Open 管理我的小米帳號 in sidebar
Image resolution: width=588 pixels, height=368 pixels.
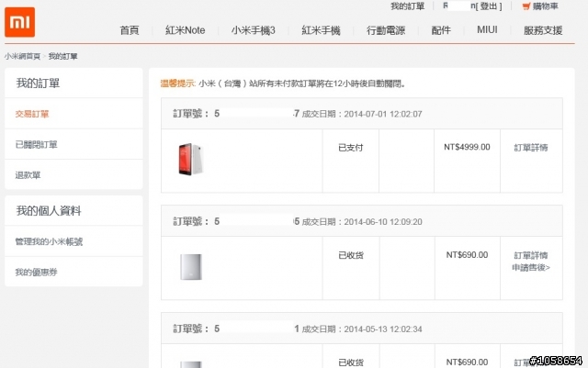point(49,241)
